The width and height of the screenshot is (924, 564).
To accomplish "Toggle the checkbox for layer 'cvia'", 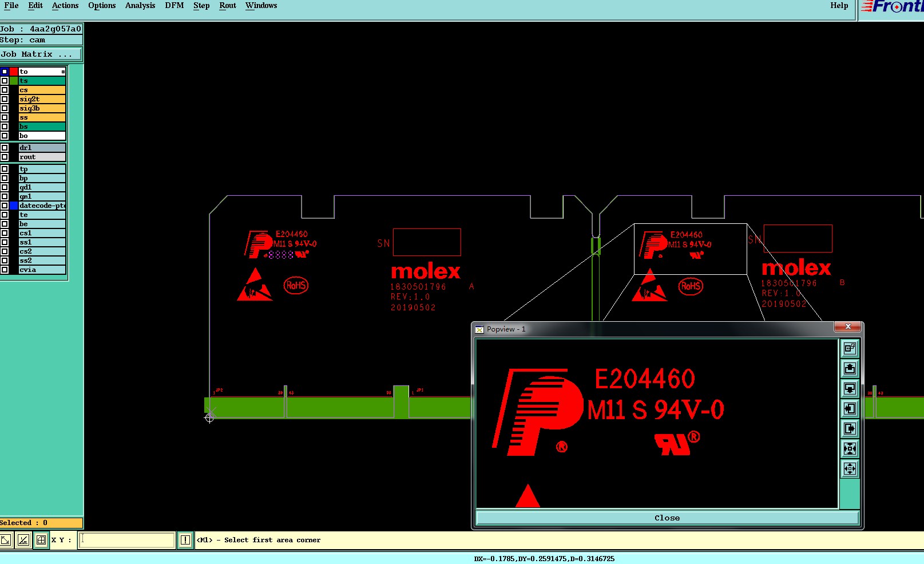I will [5, 270].
